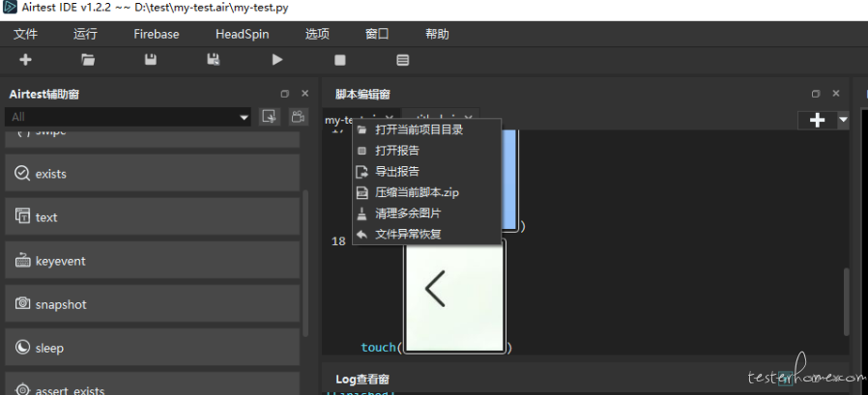Insert the text command

pos(152,216)
